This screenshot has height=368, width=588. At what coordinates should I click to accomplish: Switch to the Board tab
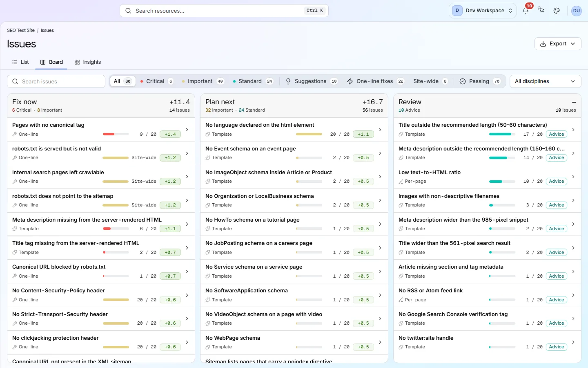52,62
